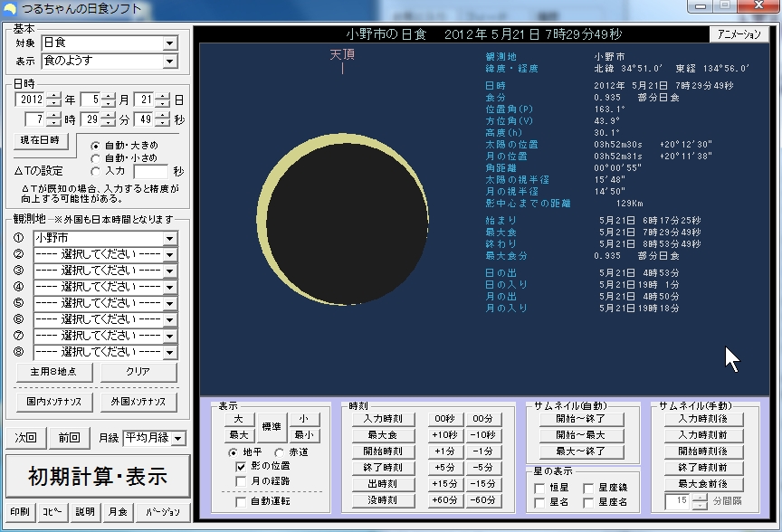The image size is (782, 532).
Task: Click the 大 display size button
Action: tap(238, 419)
